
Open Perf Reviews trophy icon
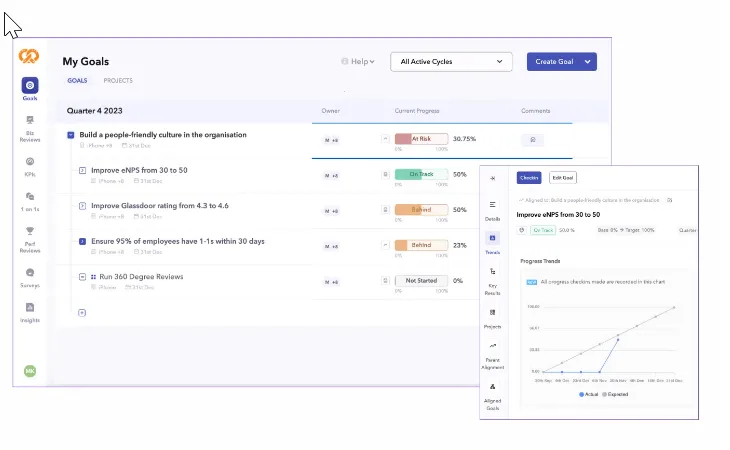pos(30,231)
